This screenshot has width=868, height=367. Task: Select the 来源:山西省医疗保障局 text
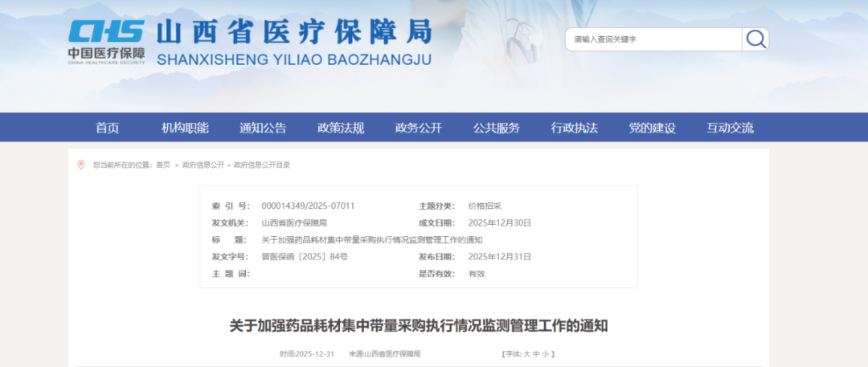385,353
